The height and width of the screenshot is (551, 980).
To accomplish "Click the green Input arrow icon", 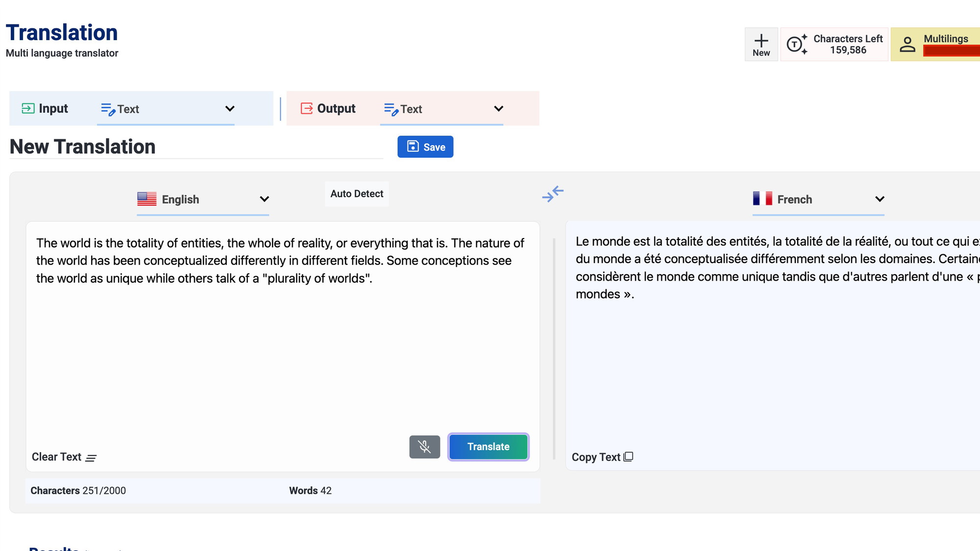I will [28, 108].
